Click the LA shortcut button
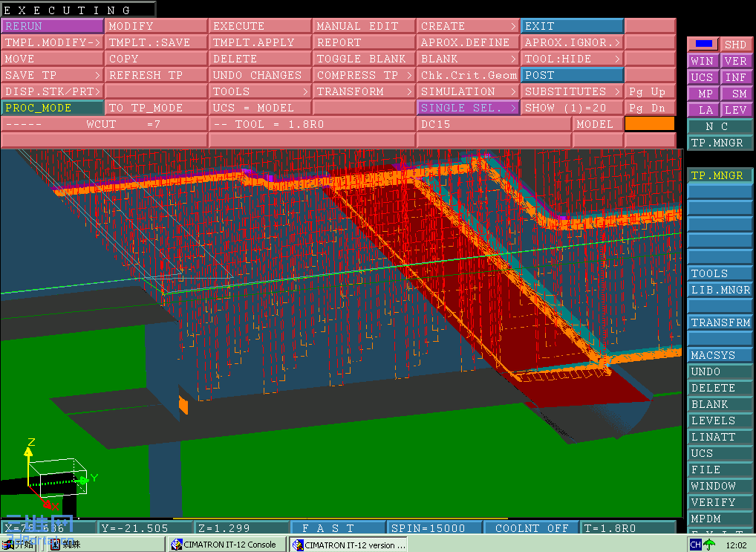The width and height of the screenshot is (756, 552). coord(703,110)
